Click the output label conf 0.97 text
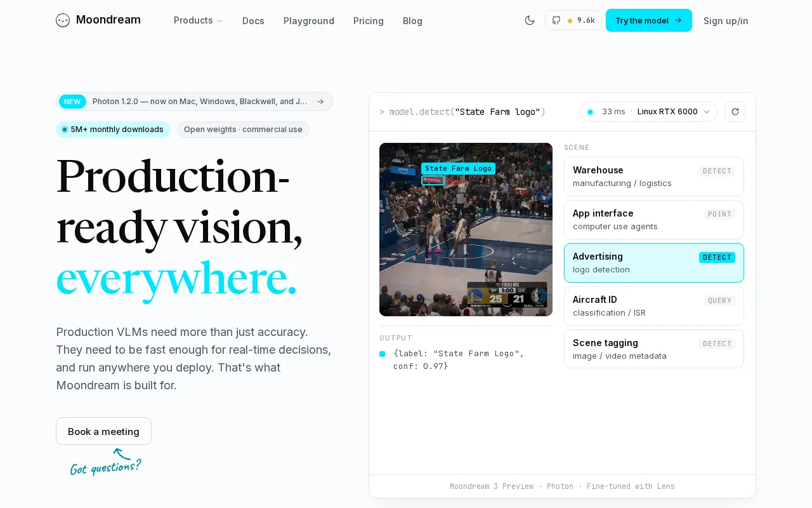812x508 pixels. coord(459,359)
